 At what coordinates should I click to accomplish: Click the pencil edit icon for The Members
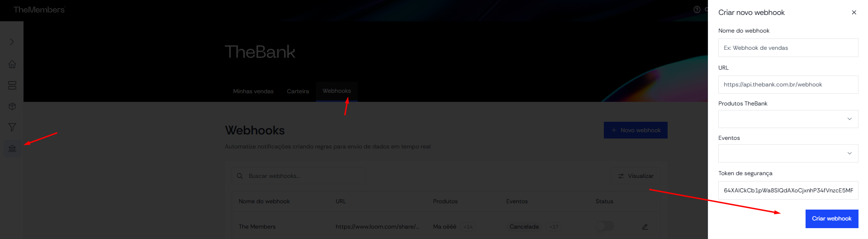tap(645, 226)
